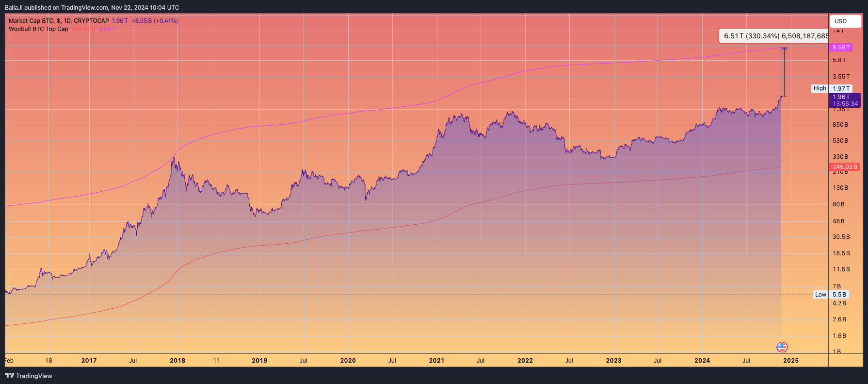Click the TradingView logo at the bottom
868x384 pixels.
[x=29, y=376]
